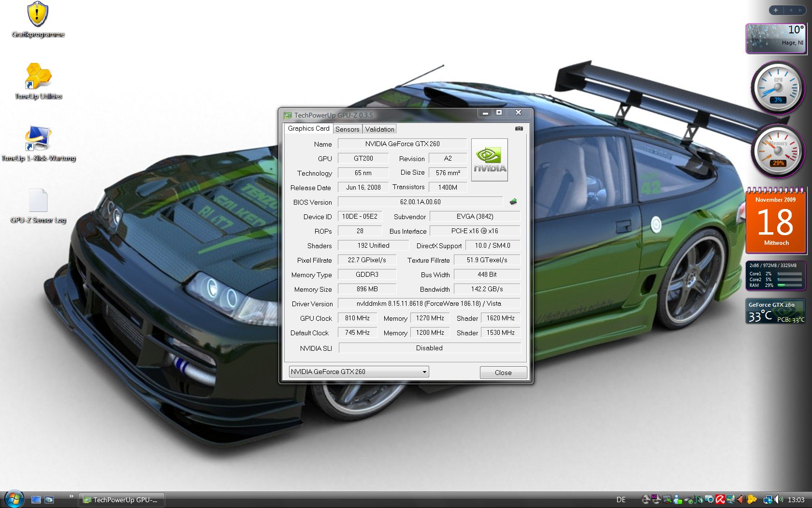The width and height of the screenshot is (812, 508).
Task: Click the Core1/Core2 RAM usage gadget
Action: 776,275
